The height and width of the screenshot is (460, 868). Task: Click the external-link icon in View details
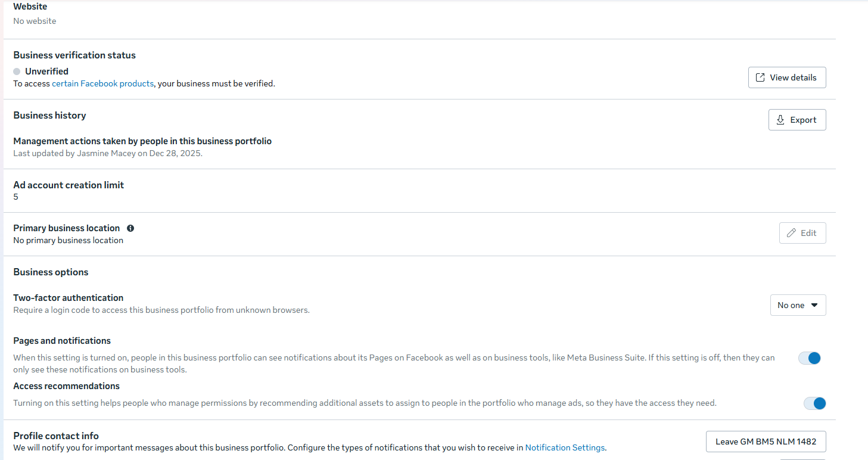point(760,77)
